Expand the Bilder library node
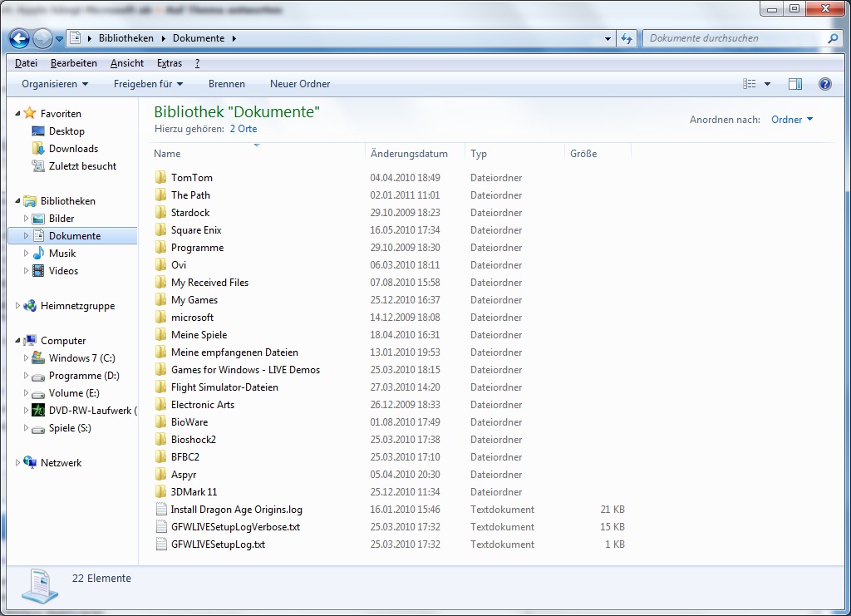Viewport: 851px width, 616px height. pyautogui.click(x=26, y=218)
